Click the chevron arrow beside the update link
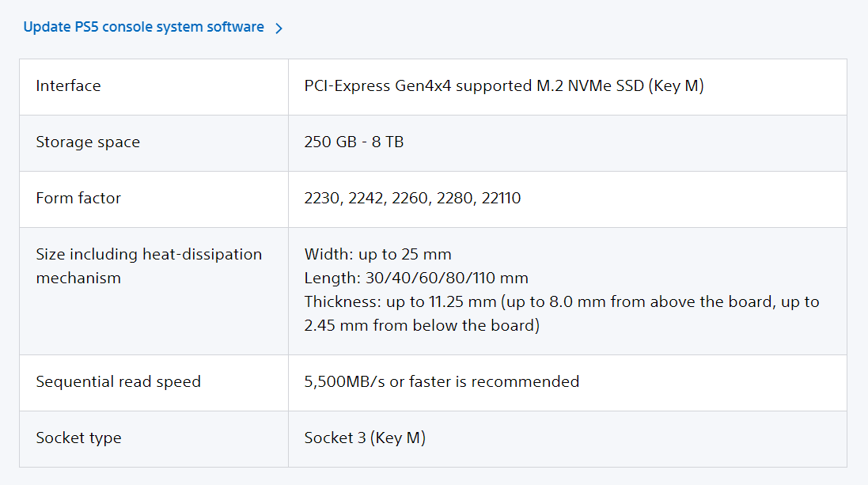 (279, 28)
